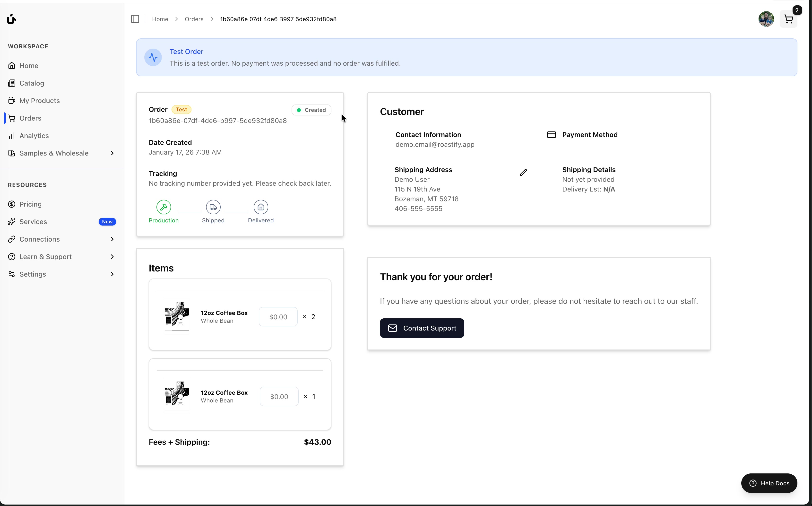
Task: Expand Learn & Support section
Action: click(112, 257)
